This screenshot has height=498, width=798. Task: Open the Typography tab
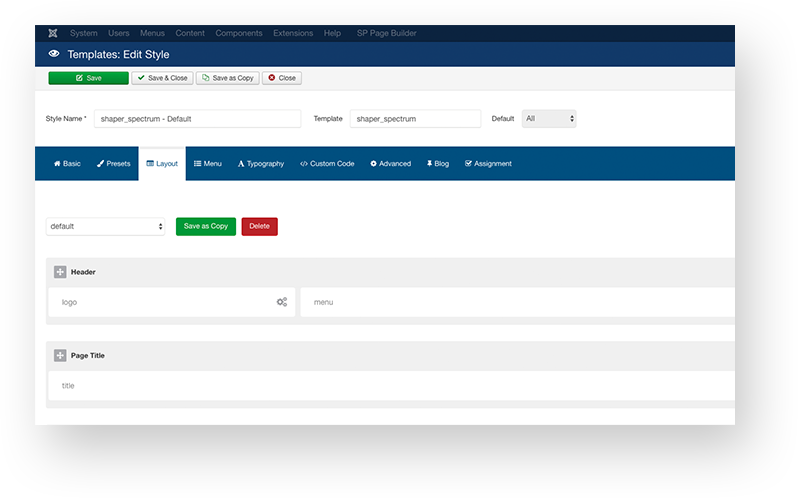(x=261, y=164)
